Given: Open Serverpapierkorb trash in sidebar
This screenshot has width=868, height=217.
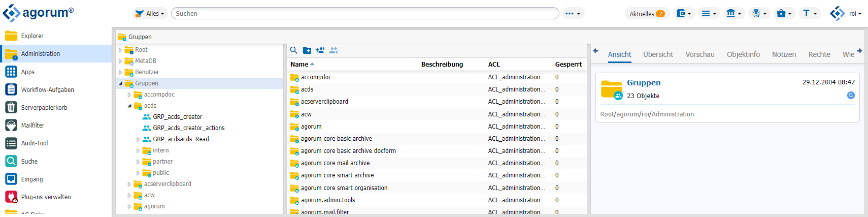Looking at the screenshot, I should click(11, 108).
